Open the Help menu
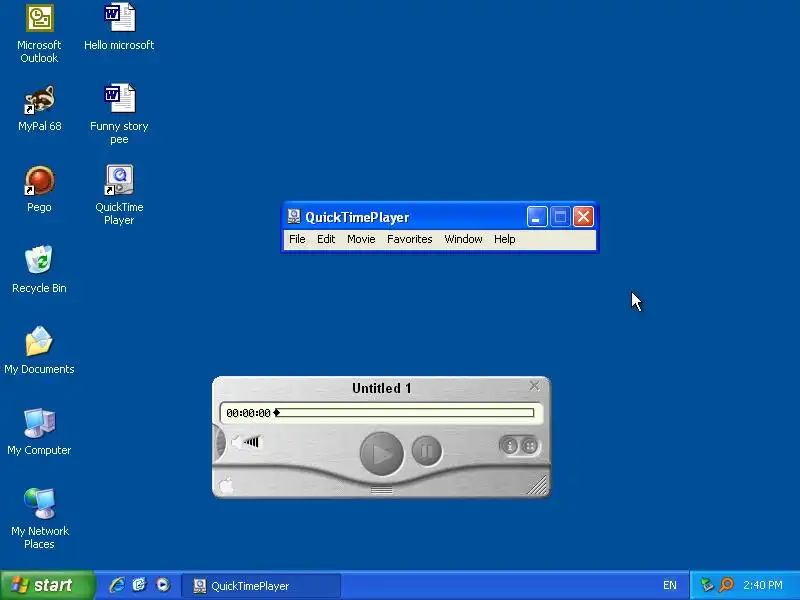Screen dimensions: 800x600 click(504, 239)
